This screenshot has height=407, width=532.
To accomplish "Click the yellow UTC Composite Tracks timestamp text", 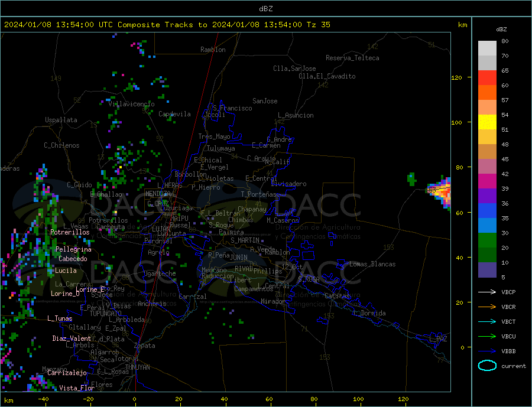I will [x=167, y=25].
